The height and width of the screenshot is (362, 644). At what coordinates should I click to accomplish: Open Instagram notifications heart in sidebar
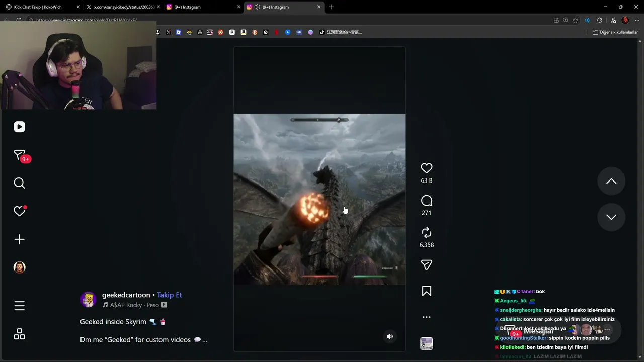pos(19,211)
